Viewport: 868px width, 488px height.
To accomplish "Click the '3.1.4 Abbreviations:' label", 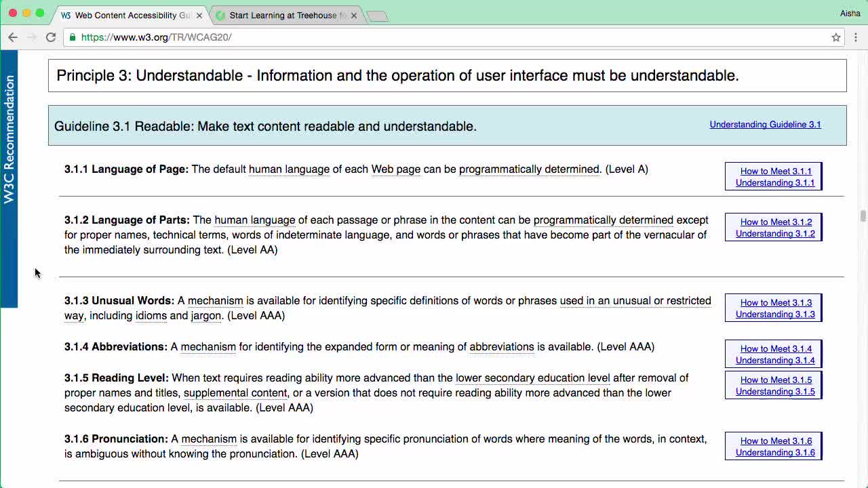I will (x=116, y=347).
